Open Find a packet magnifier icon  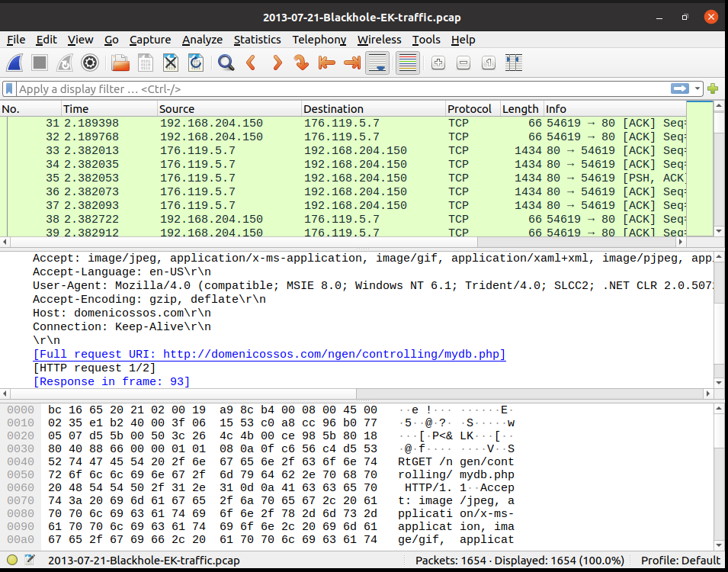[226, 63]
